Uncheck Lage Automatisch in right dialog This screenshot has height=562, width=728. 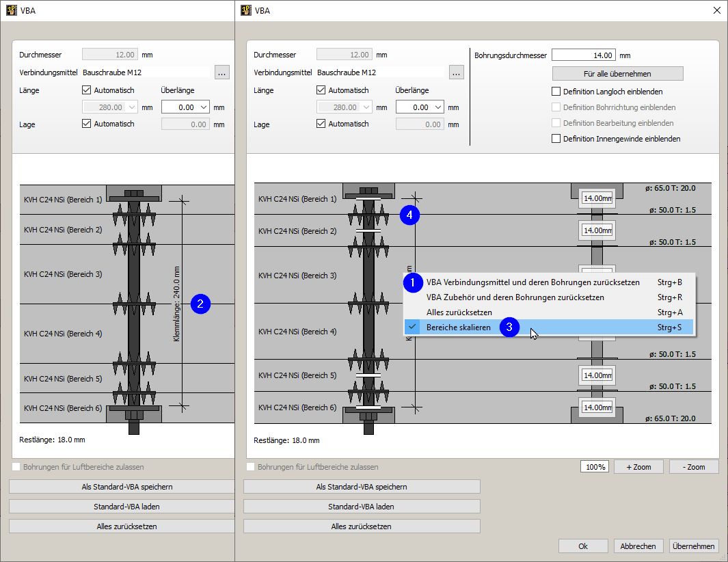click(321, 124)
